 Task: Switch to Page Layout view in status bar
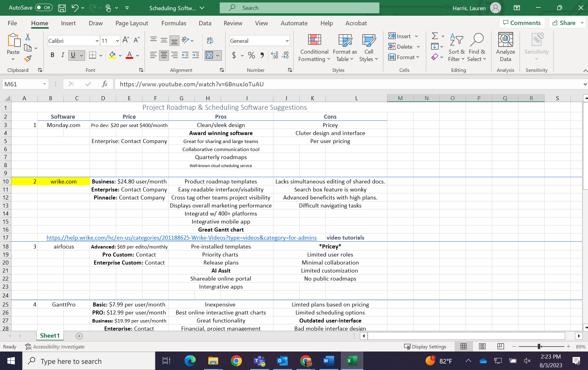click(482, 347)
